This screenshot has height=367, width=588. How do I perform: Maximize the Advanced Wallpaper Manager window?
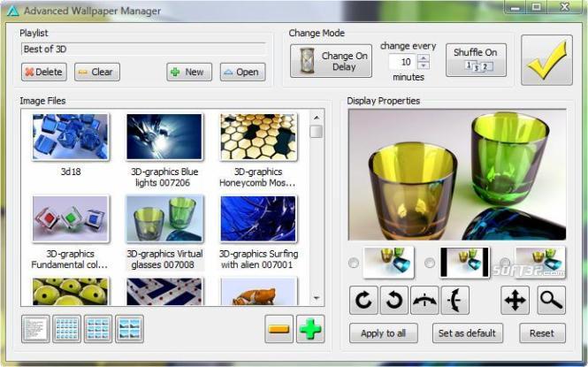537,7
